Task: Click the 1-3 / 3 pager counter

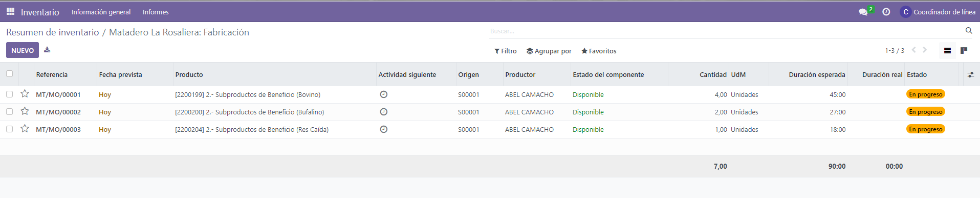Action: point(895,50)
